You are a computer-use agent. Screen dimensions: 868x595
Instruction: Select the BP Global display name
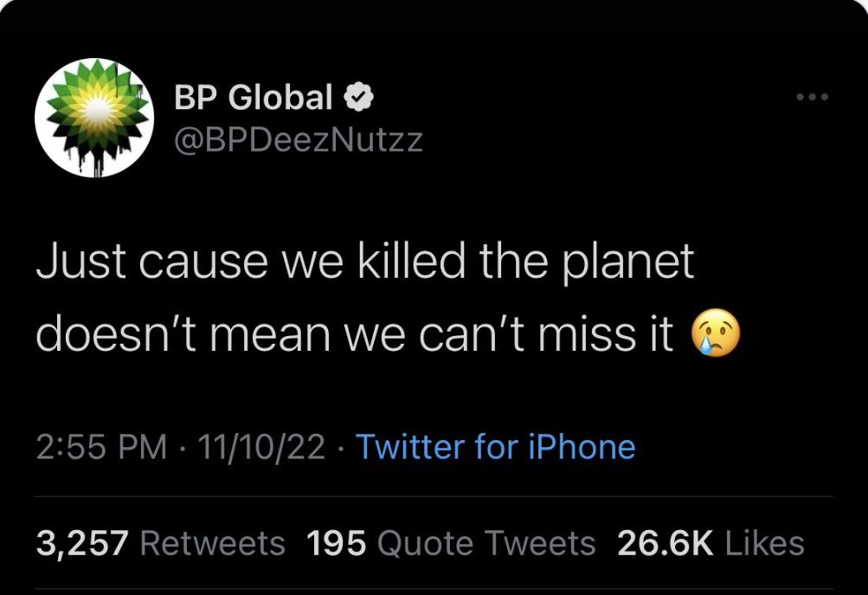tap(254, 97)
